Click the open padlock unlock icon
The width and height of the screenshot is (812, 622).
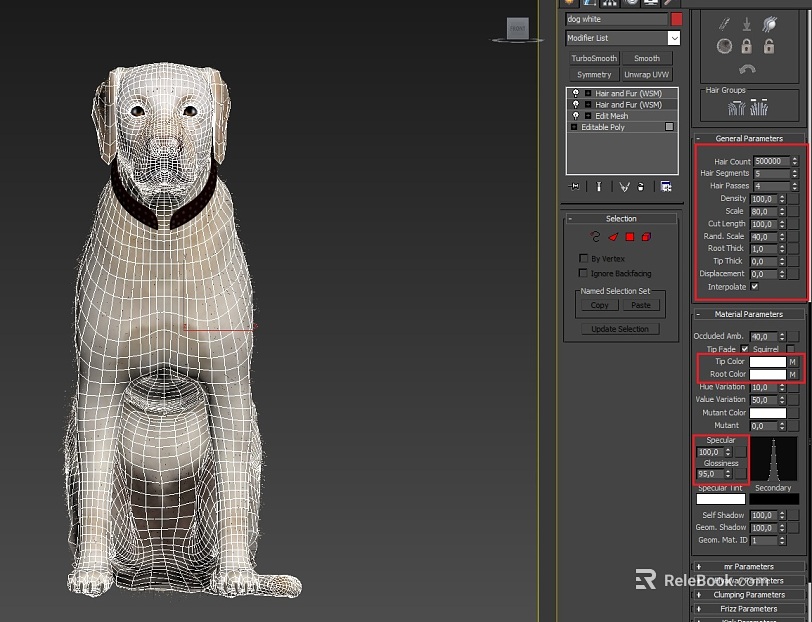coord(769,47)
